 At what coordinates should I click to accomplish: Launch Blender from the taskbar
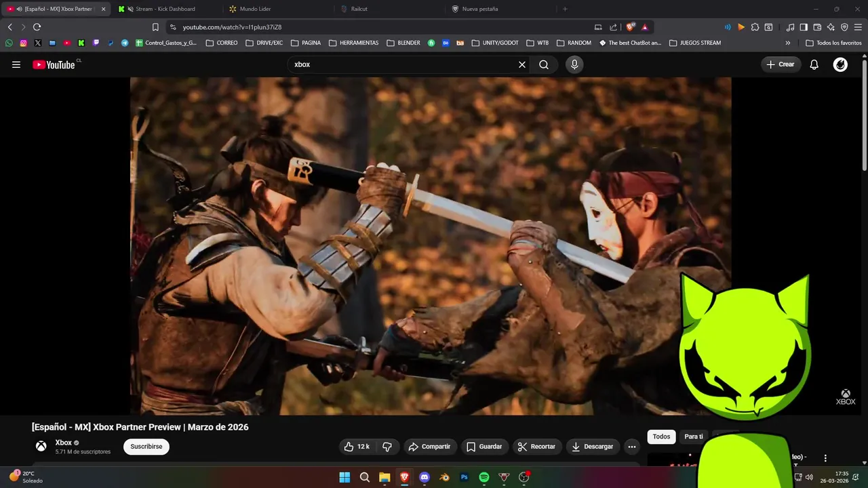[444, 477]
